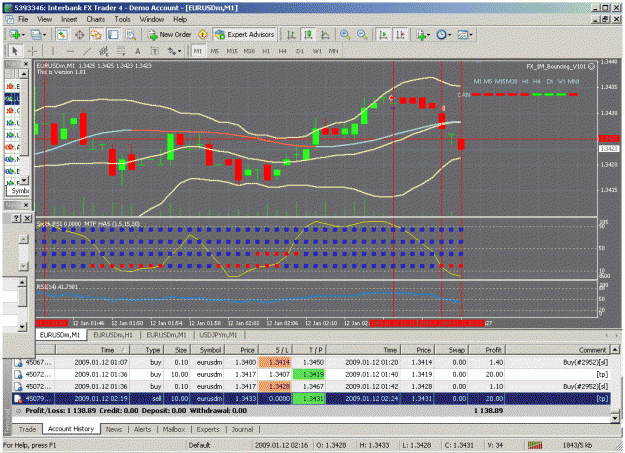Open the New Chart icon
This screenshot has height=453, width=625.
[16, 35]
